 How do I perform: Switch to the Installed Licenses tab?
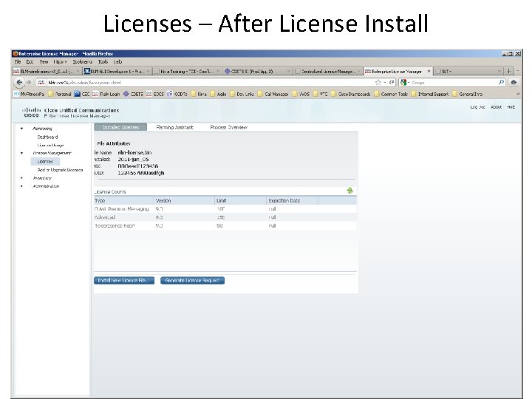[x=120, y=127]
